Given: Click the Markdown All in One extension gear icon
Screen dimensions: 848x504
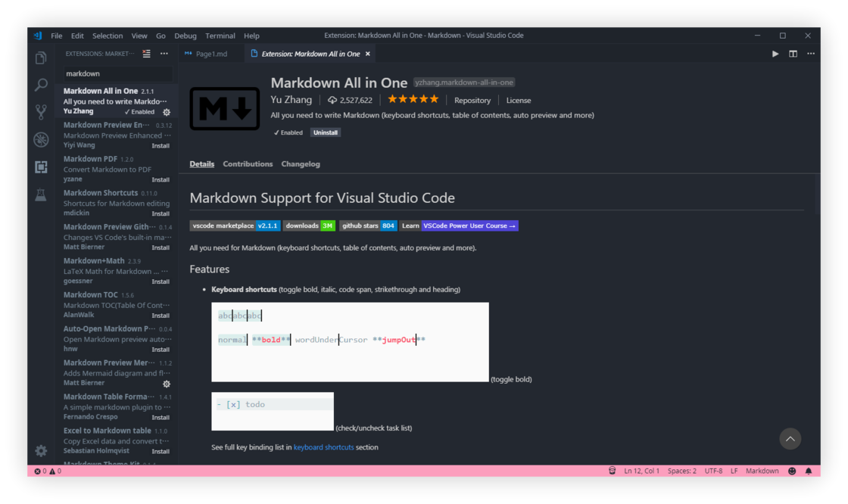Looking at the screenshot, I should point(166,112).
